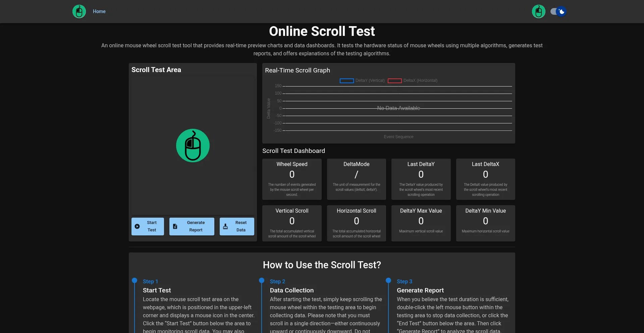
Task: Click the document icon on the Generate Report button
Action: tap(175, 226)
